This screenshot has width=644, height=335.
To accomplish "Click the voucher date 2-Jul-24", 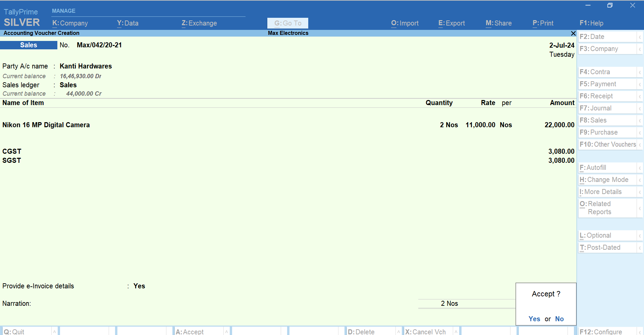I will (562, 45).
